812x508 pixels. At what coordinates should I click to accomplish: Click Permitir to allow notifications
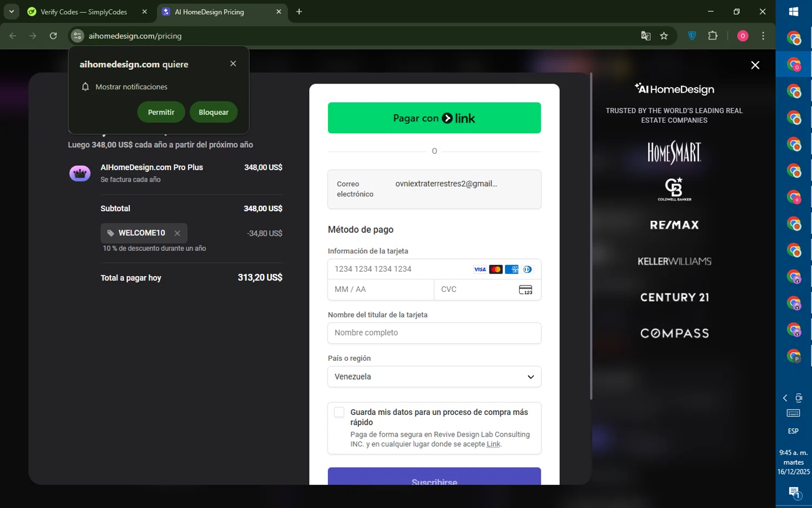pyautogui.click(x=161, y=112)
